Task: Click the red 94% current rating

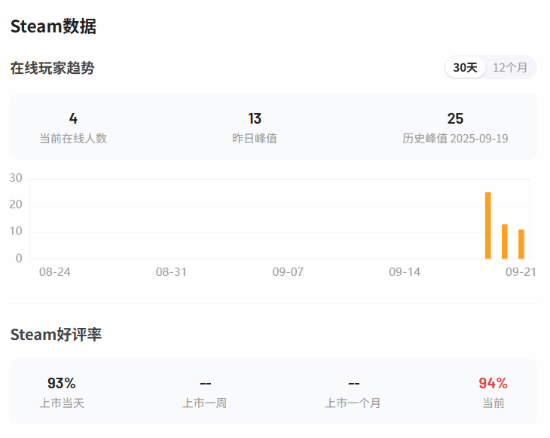Action: (x=493, y=383)
